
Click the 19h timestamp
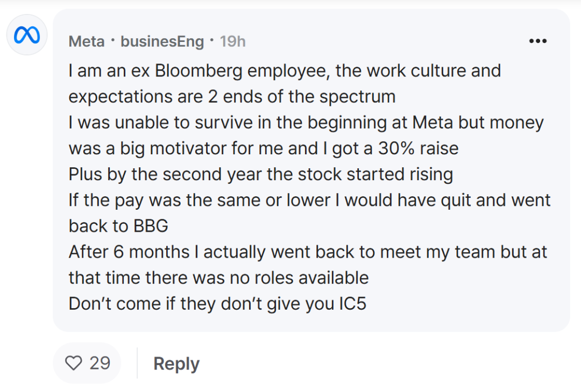click(x=233, y=41)
